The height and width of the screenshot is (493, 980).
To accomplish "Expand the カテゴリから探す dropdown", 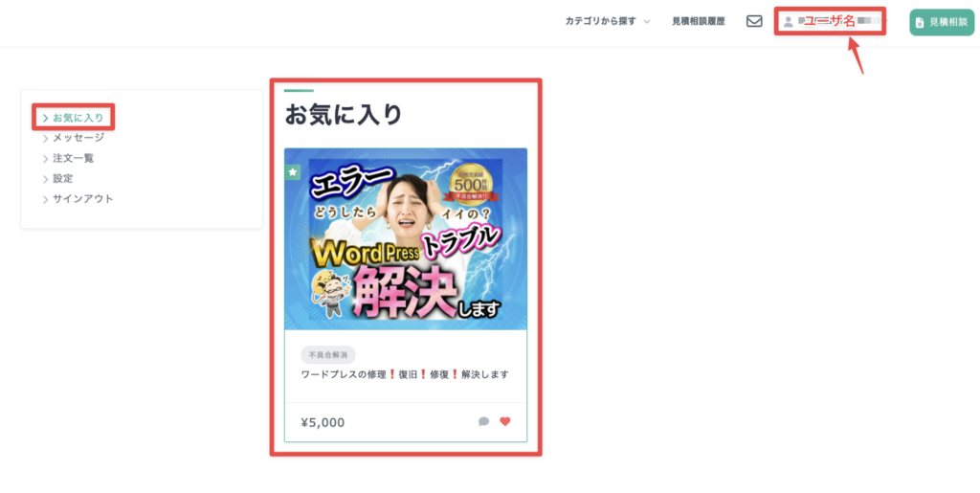I will pos(608,21).
